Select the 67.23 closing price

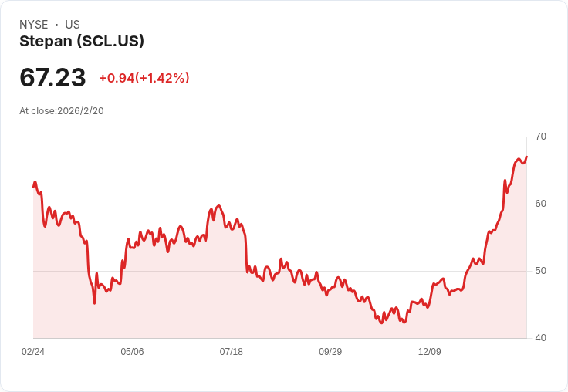[52, 77]
